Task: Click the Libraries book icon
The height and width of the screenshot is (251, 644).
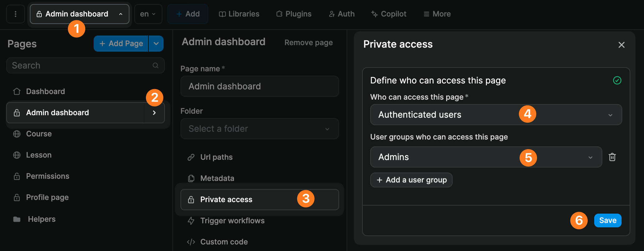Action: pos(222,14)
